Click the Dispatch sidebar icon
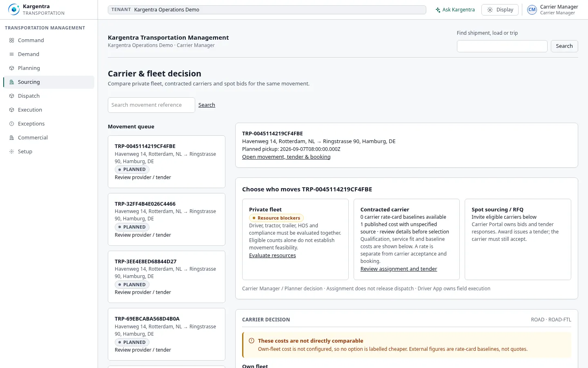The height and width of the screenshot is (368, 588). [x=11, y=96]
